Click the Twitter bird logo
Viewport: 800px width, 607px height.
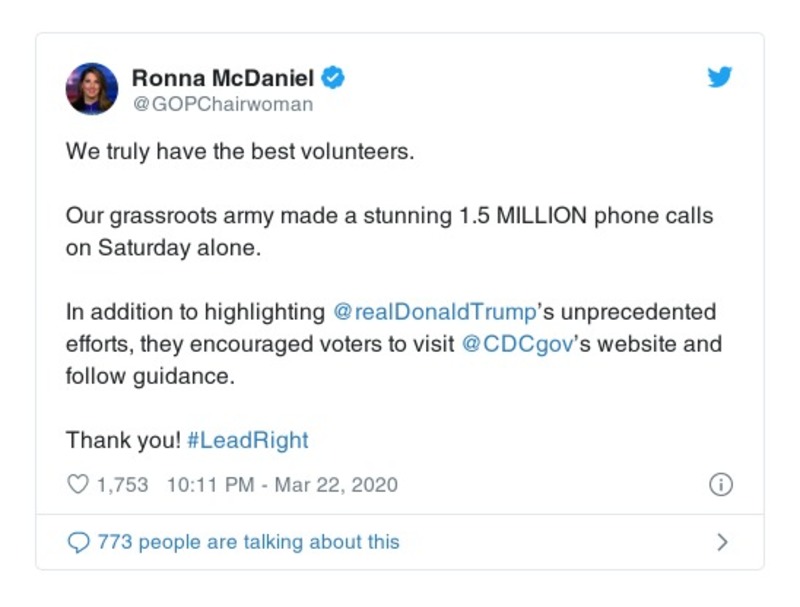(720, 77)
